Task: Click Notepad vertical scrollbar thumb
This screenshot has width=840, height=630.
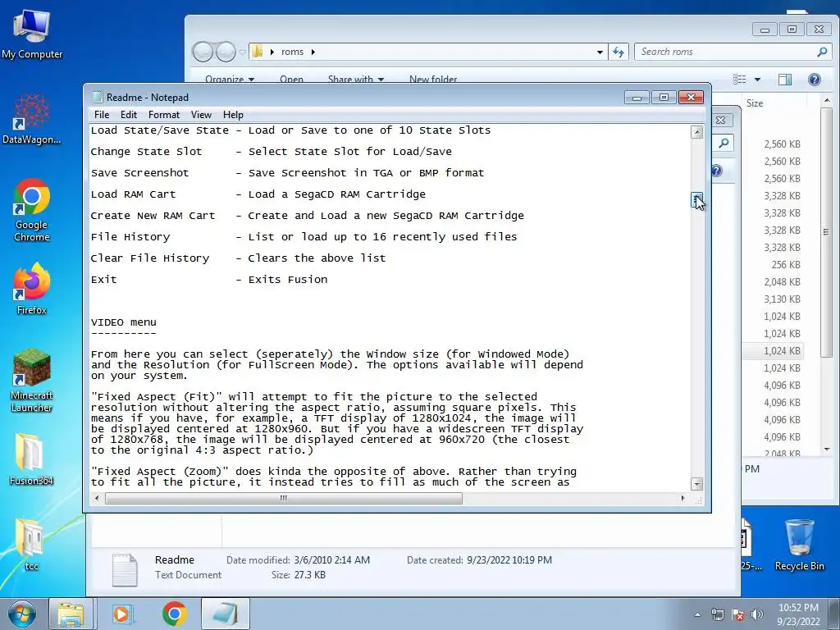Action: pos(697,200)
